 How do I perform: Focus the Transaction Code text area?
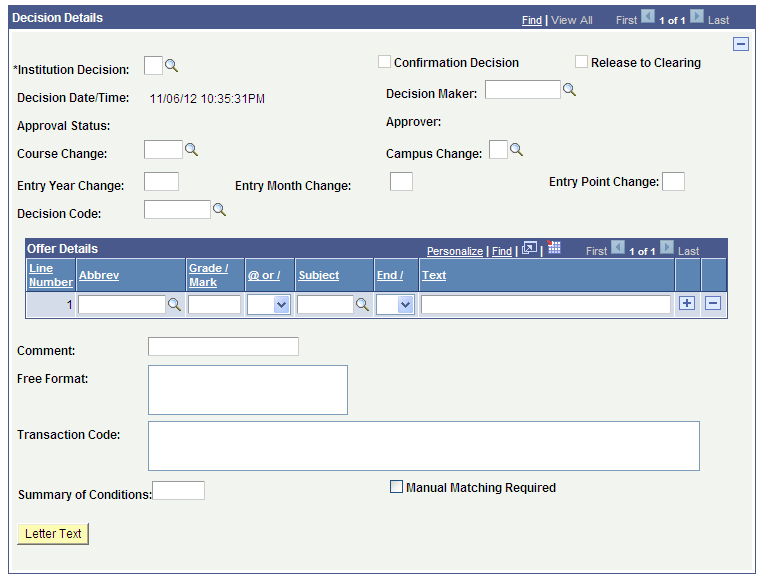424,446
